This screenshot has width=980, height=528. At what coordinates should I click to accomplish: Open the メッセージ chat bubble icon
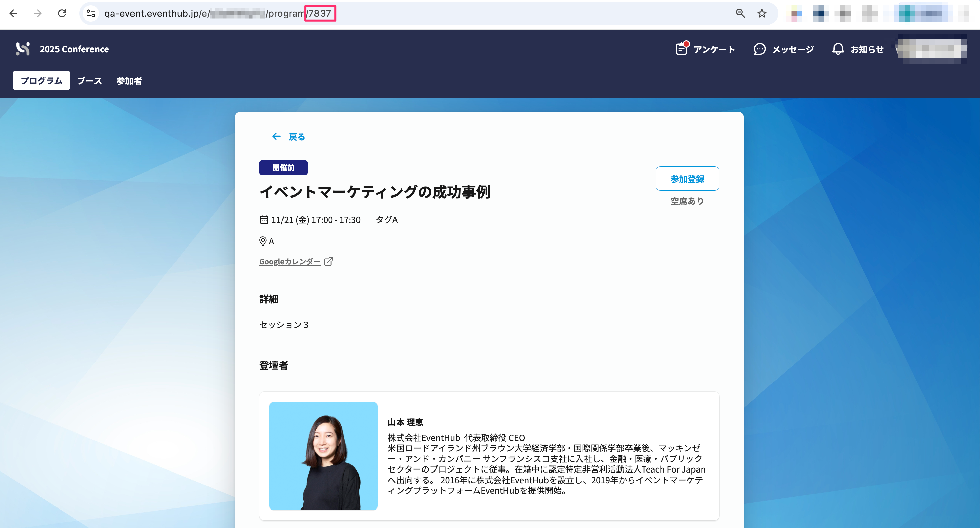coord(759,49)
